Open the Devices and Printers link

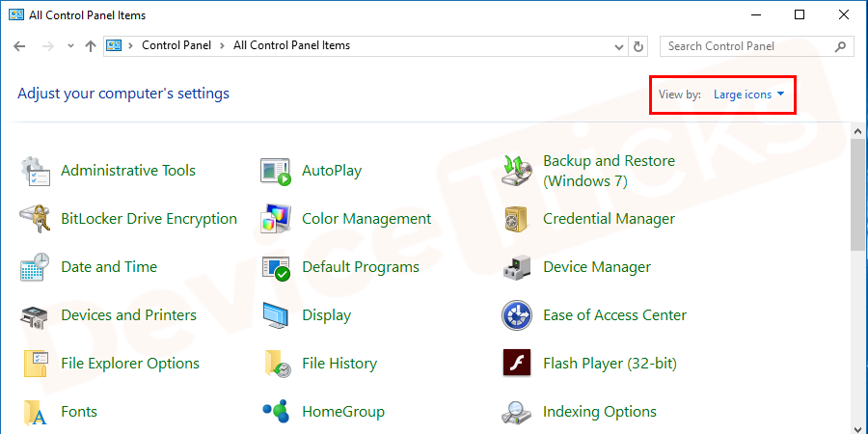coord(128,315)
